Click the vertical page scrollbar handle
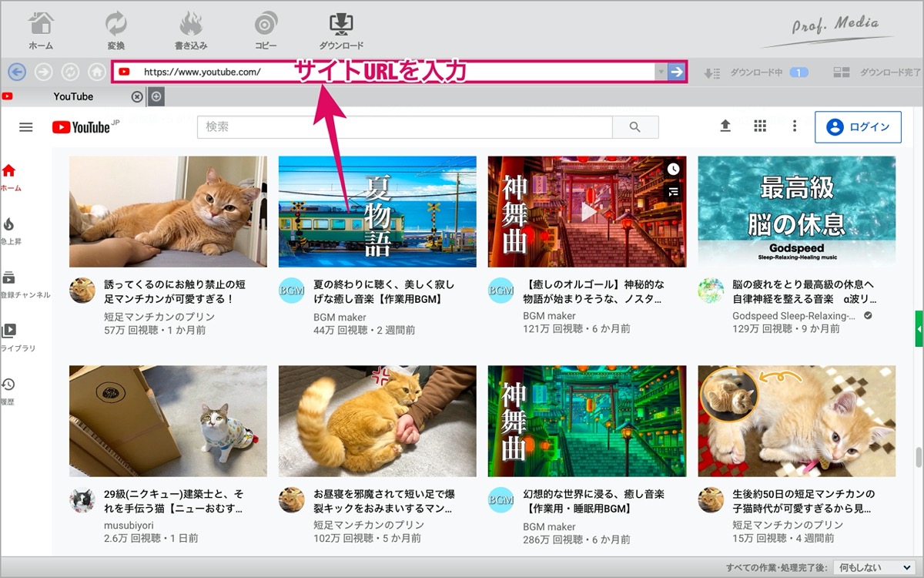Viewport: 924px width, 578px height. 919,457
